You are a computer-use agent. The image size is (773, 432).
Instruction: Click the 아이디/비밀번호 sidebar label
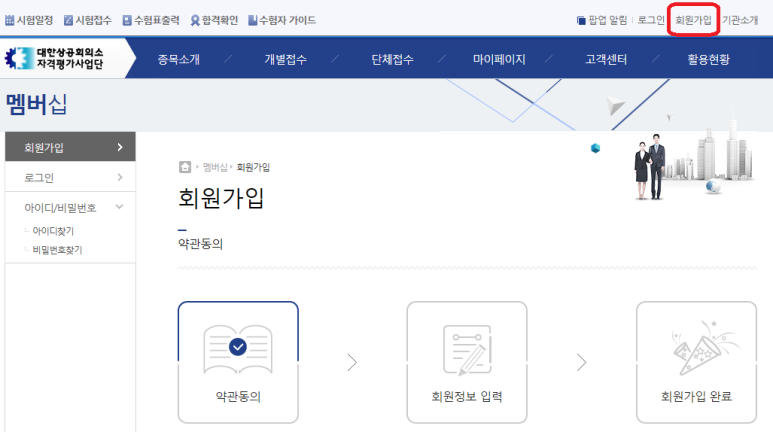tap(60, 208)
